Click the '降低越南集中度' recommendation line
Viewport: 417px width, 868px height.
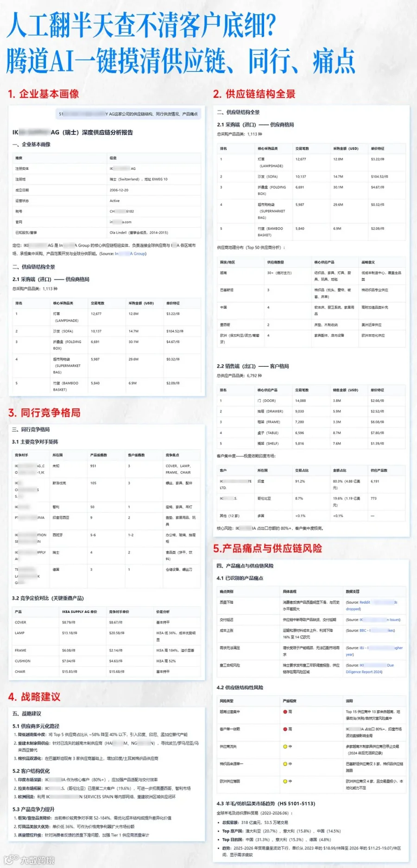101,734
